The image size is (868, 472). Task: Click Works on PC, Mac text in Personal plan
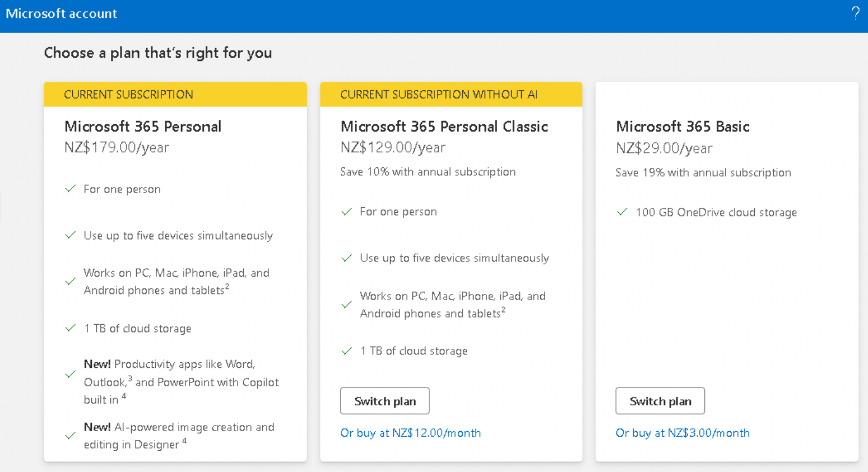pos(177,281)
